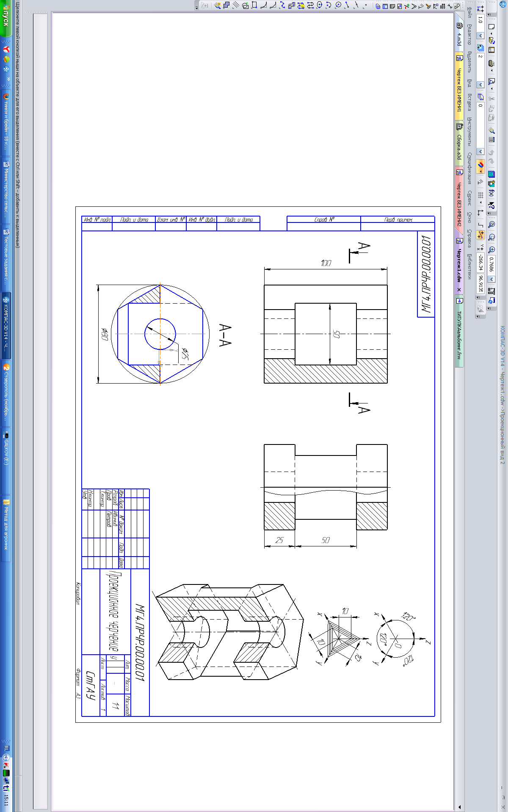Toggle the highlighted rounding mode button

[480, 235]
